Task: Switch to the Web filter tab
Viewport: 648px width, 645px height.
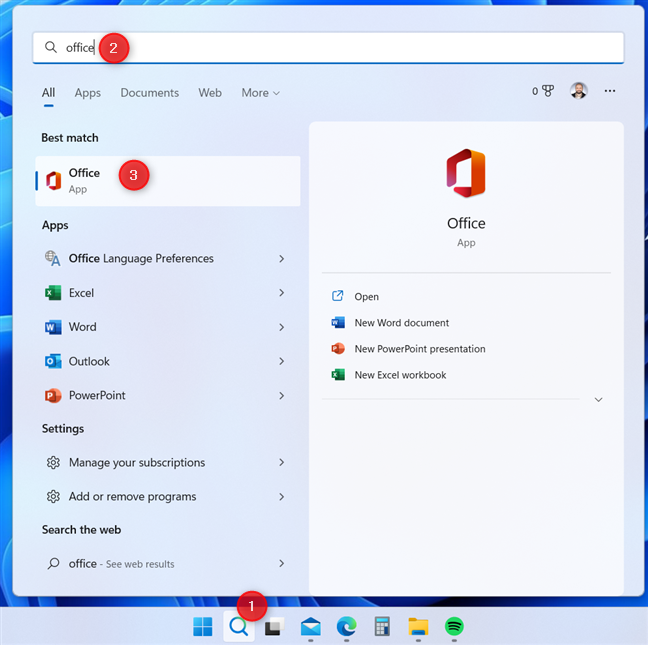Action: pos(210,93)
